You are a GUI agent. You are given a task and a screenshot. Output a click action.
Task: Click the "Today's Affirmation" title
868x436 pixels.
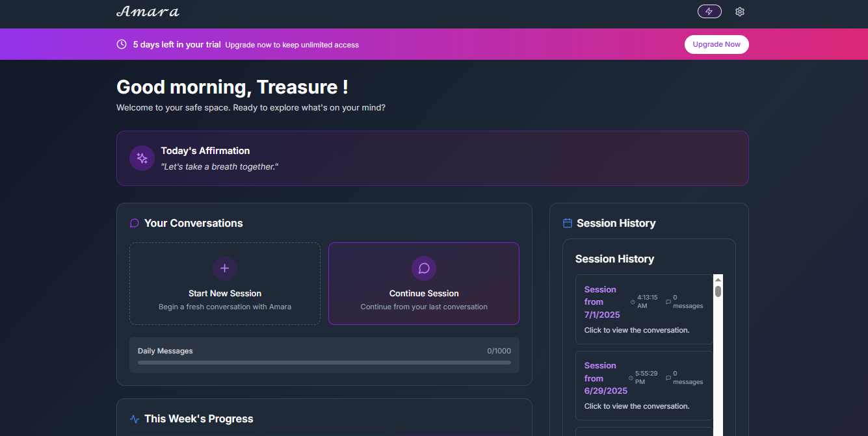click(x=205, y=151)
